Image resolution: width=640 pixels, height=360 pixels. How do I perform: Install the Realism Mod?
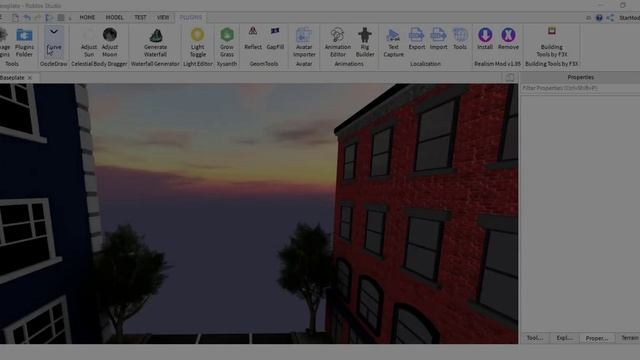[485, 39]
